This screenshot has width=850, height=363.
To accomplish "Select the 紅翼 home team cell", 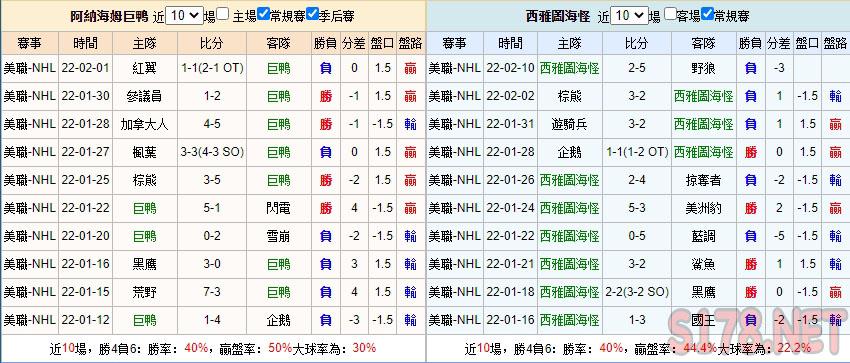I will tap(144, 68).
